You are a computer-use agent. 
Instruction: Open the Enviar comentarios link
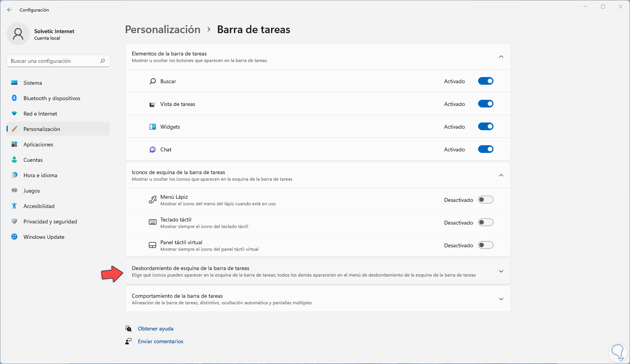160,341
